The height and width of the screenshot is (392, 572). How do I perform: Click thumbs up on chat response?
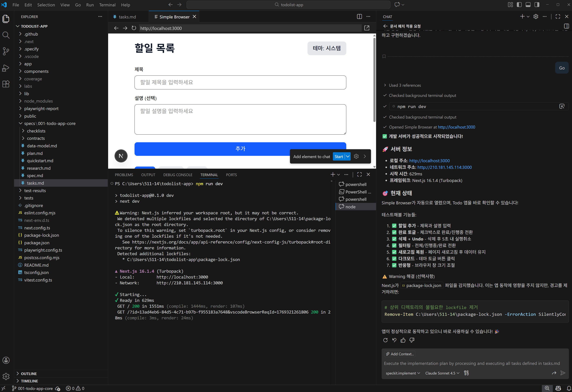403,340
